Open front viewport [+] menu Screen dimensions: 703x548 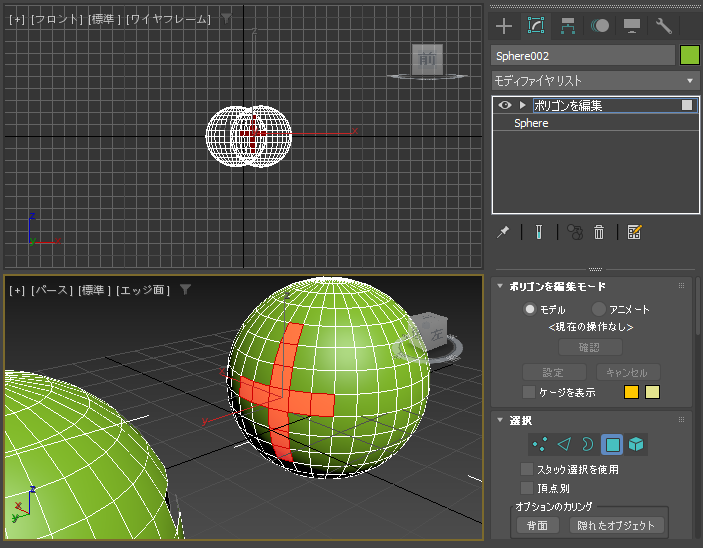coord(17,19)
